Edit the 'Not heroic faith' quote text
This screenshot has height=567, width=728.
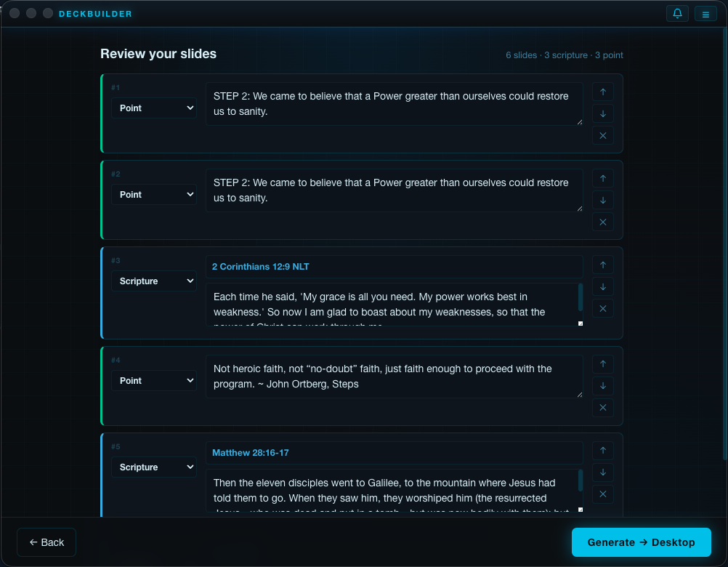(x=395, y=377)
